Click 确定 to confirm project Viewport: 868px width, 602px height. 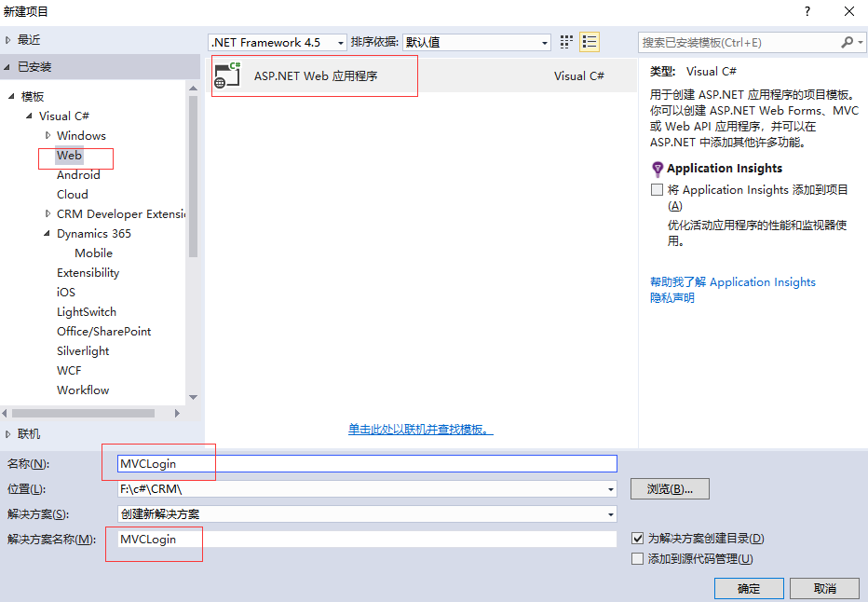pos(749,589)
